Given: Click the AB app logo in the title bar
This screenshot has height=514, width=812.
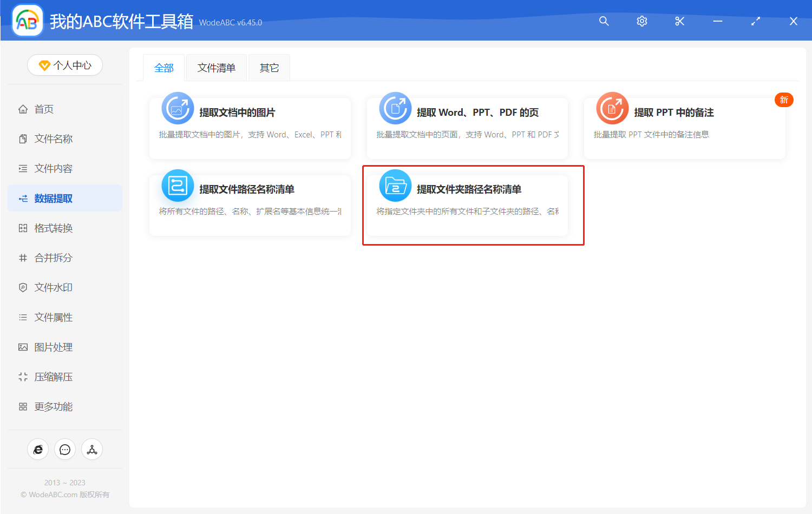Looking at the screenshot, I should point(27,21).
